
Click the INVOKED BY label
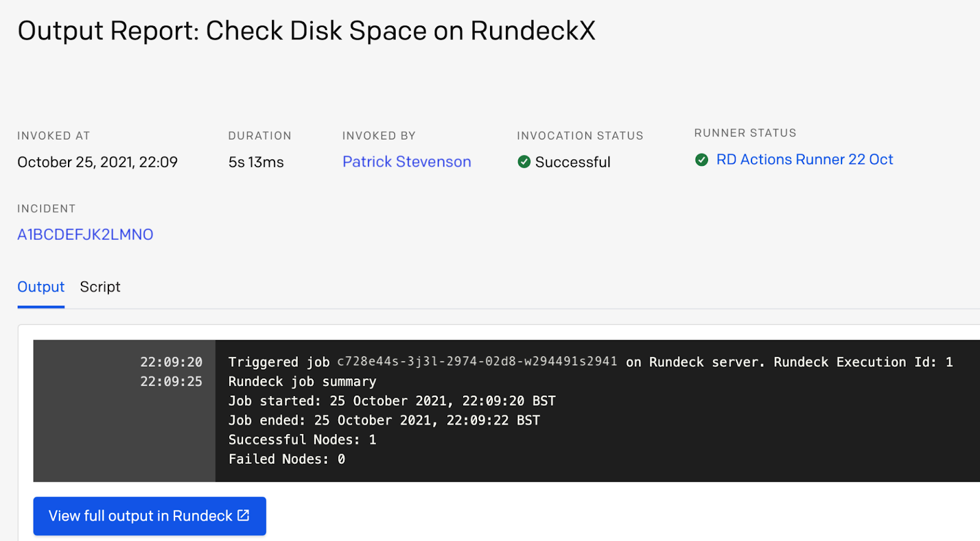379,136
